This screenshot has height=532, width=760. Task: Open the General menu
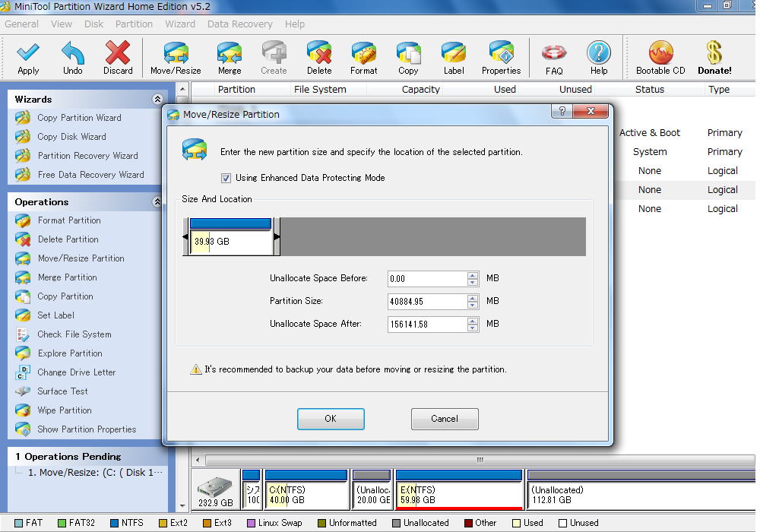(21, 24)
